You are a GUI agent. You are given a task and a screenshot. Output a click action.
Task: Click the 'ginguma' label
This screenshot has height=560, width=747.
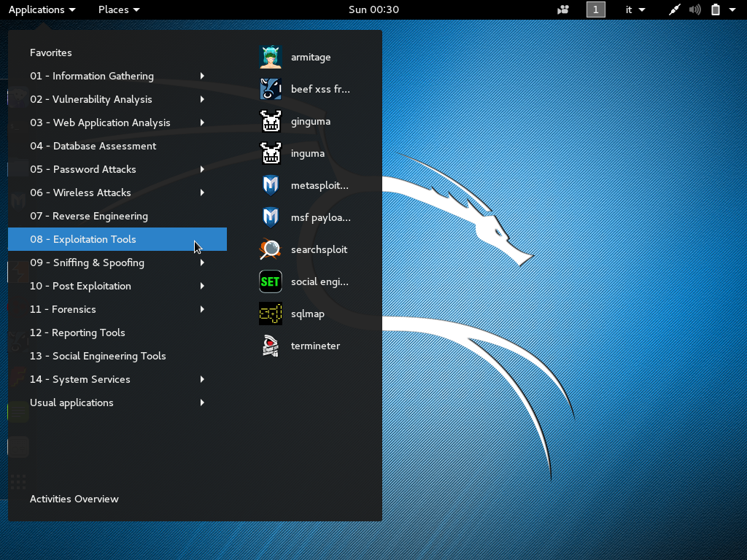tap(311, 122)
